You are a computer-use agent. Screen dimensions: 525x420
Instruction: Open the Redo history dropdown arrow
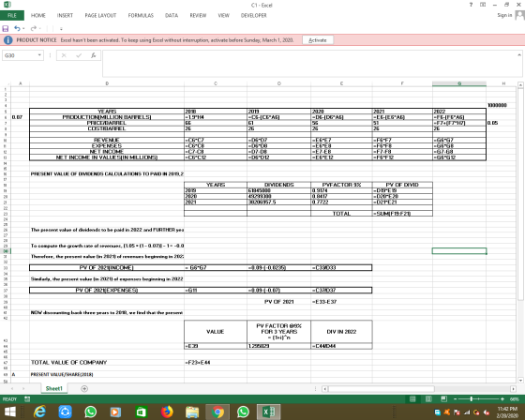[40, 29]
